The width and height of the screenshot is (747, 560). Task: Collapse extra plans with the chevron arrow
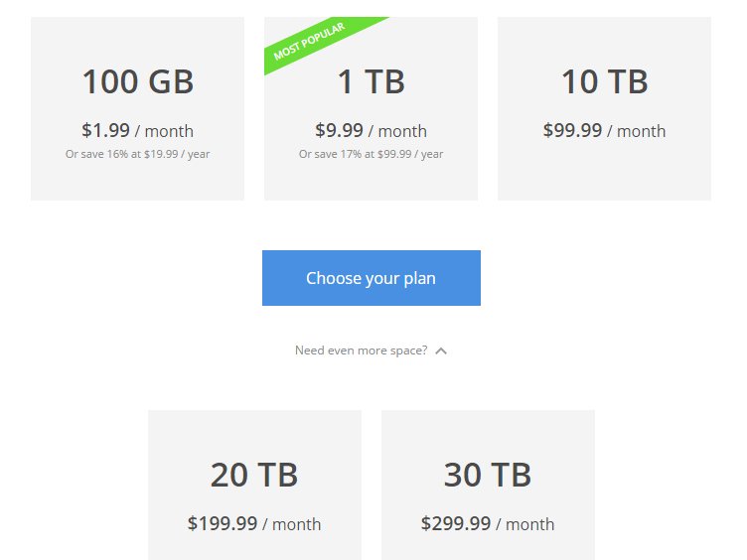(x=441, y=350)
